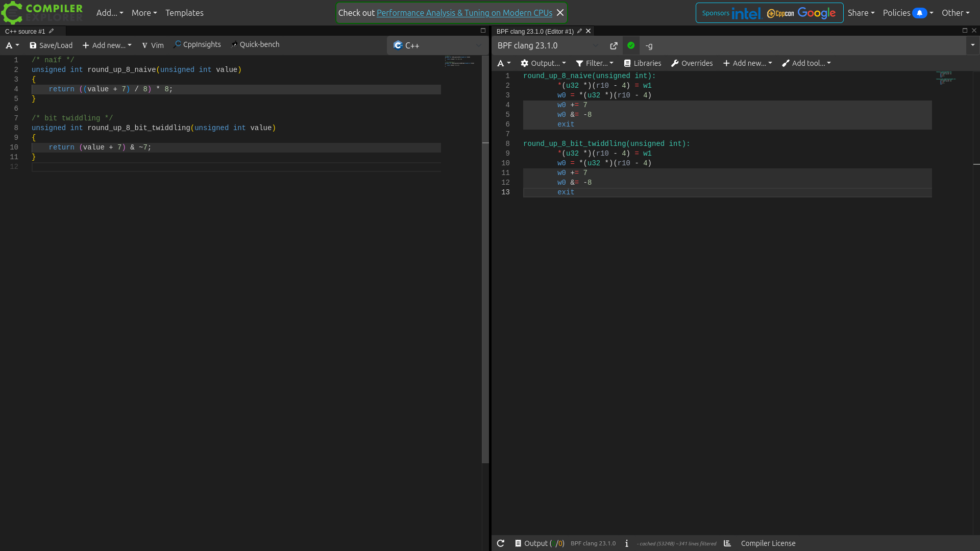Open CppInsights tool
Screen dimensions: 980x551
pos(197,44)
